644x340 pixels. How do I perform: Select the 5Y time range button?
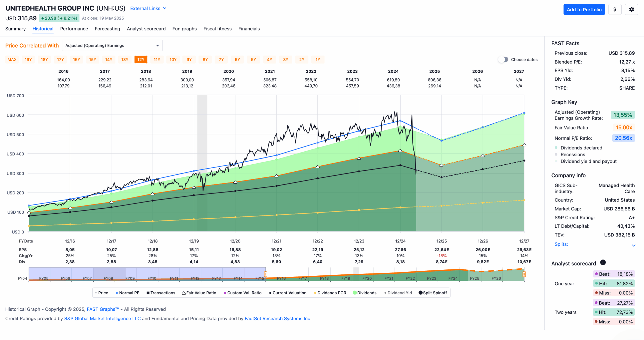point(254,60)
